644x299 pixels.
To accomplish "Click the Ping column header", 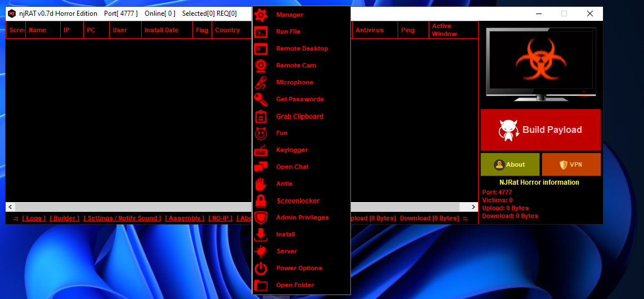I will click(413, 30).
